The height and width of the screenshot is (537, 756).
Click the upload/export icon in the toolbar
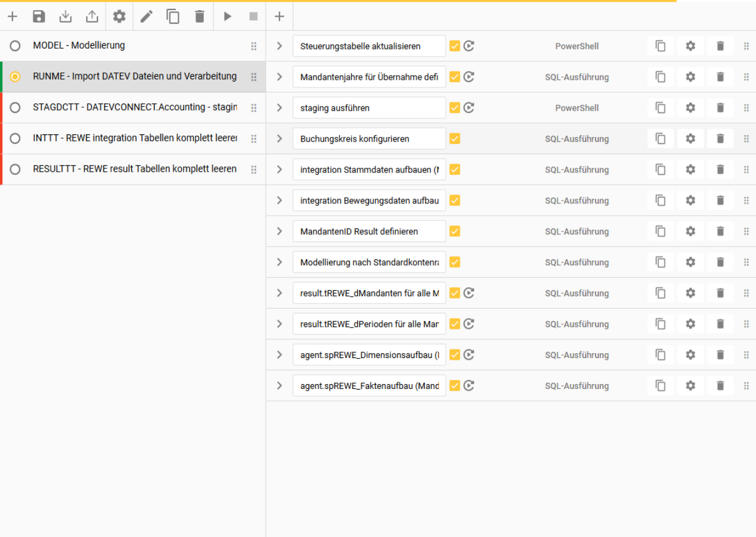coord(92,17)
